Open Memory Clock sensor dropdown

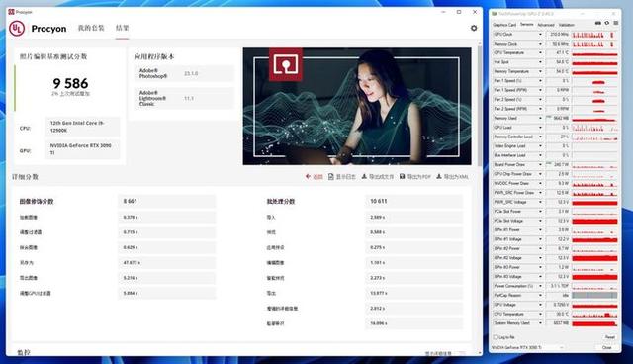[540, 44]
